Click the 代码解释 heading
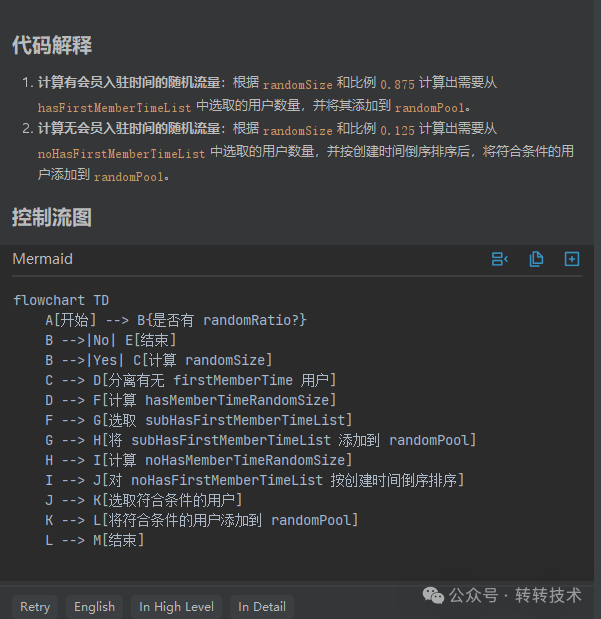Viewport: 601px width, 619px height. point(52,45)
